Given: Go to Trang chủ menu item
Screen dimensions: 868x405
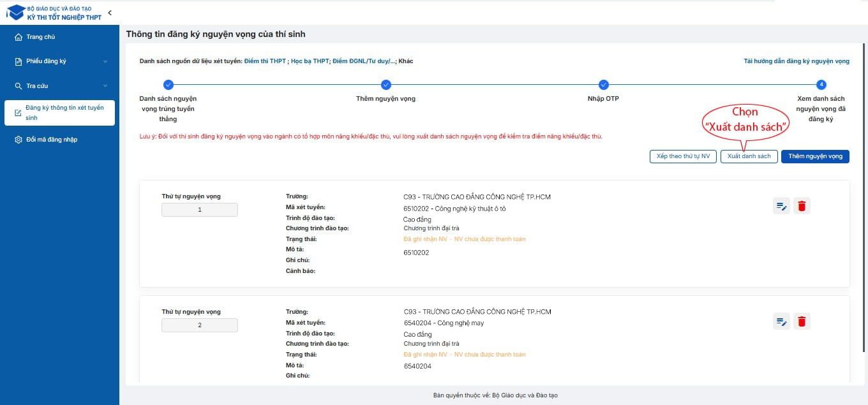Looking at the screenshot, I should pos(41,37).
